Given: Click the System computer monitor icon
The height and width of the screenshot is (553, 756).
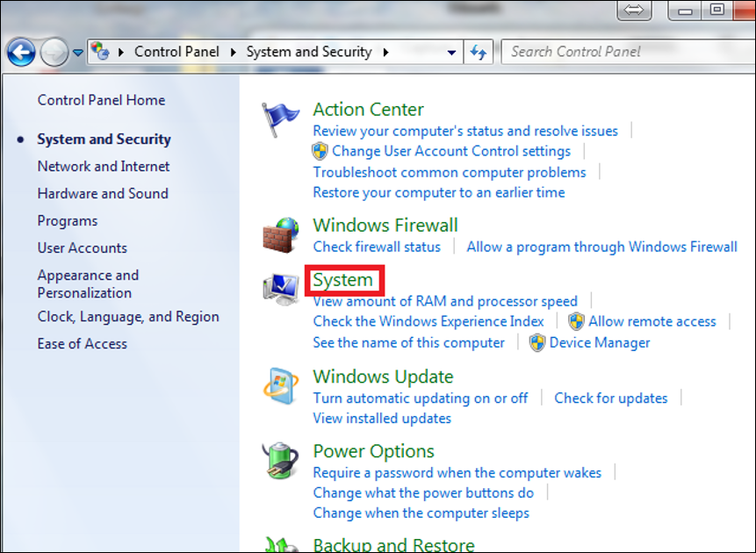Looking at the screenshot, I should point(281,290).
